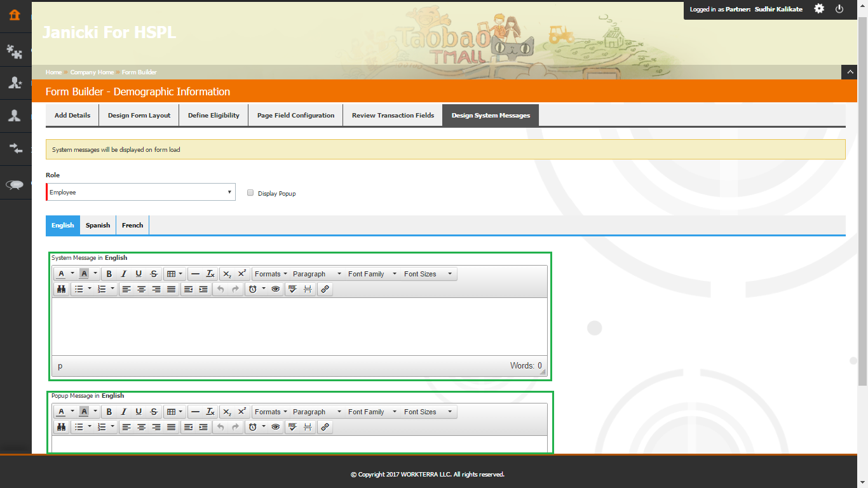This screenshot has width=868, height=488.
Task: Go to Company Home breadcrumb link
Action: tap(92, 72)
